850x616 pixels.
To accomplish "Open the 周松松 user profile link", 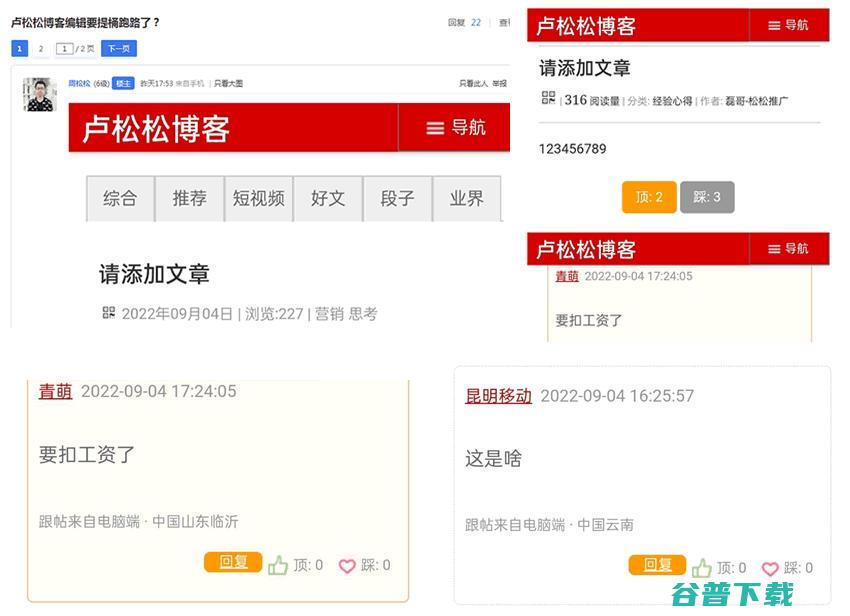I will coord(79,84).
